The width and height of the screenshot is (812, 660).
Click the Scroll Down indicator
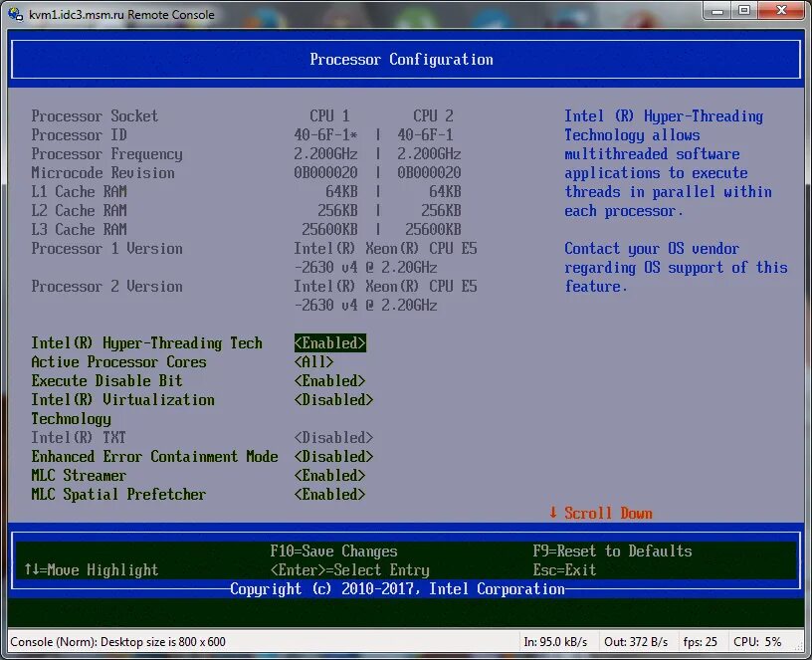pyautogui.click(x=600, y=514)
